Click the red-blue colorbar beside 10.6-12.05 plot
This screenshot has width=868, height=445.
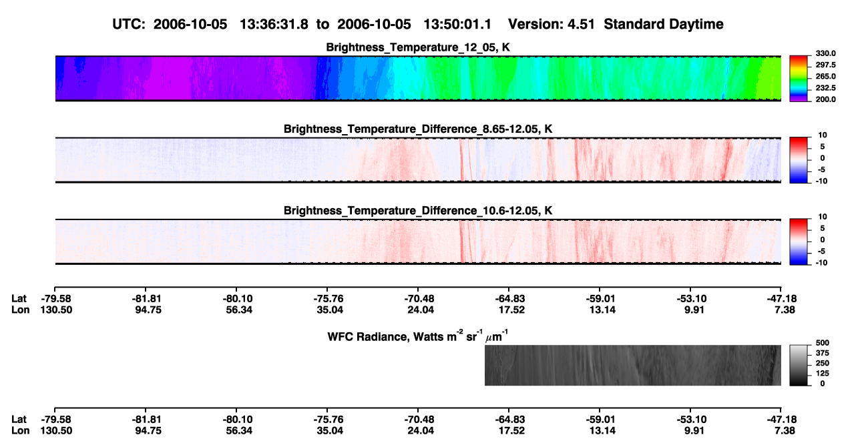(x=799, y=242)
